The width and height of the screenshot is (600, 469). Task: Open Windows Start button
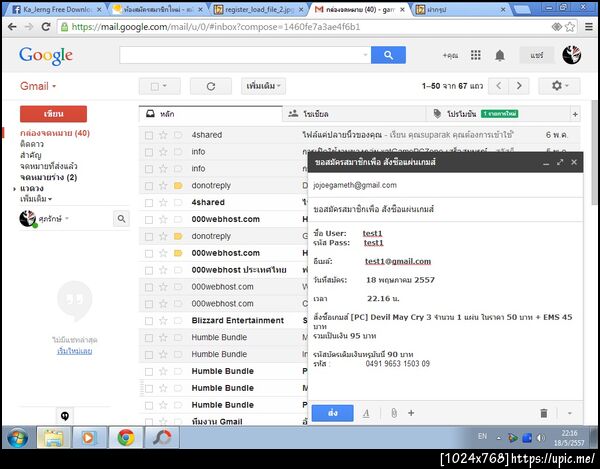click(18, 438)
